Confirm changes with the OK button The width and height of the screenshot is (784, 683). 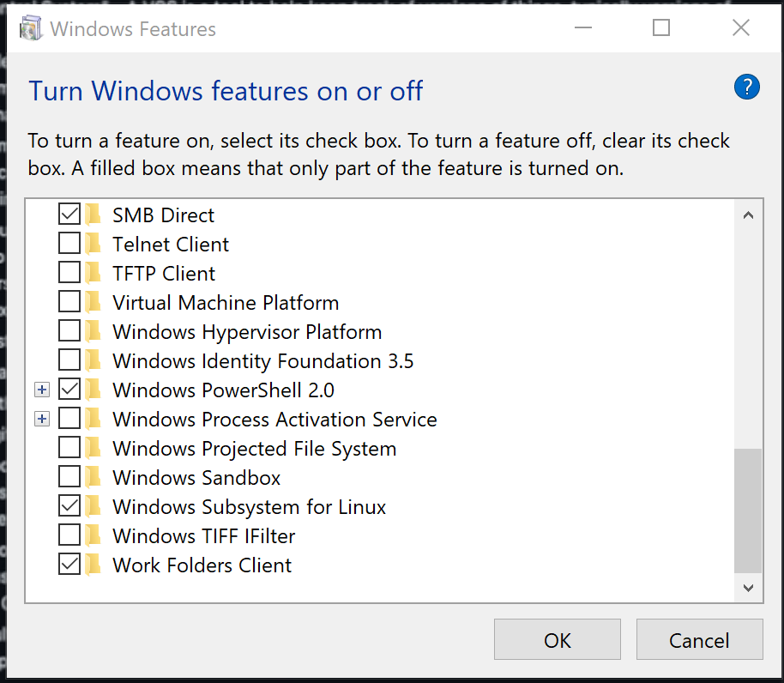coord(557,639)
